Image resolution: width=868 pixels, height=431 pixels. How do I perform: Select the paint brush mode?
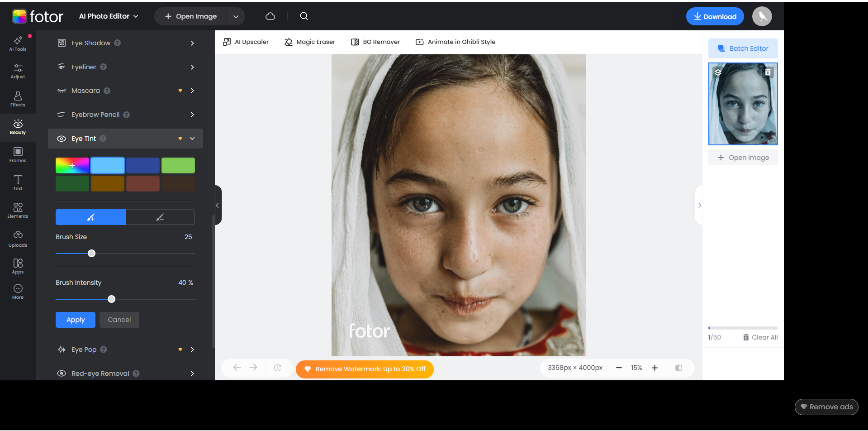90,217
